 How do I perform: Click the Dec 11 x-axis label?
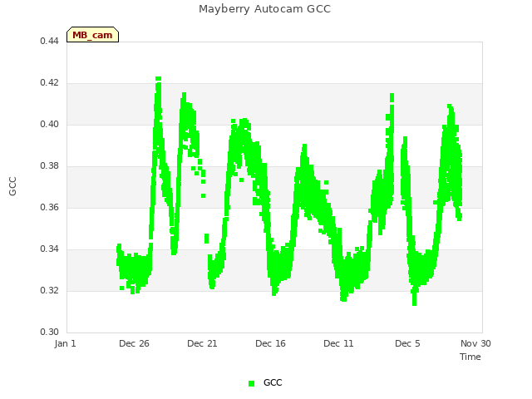pyautogui.click(x=338, y=343)
